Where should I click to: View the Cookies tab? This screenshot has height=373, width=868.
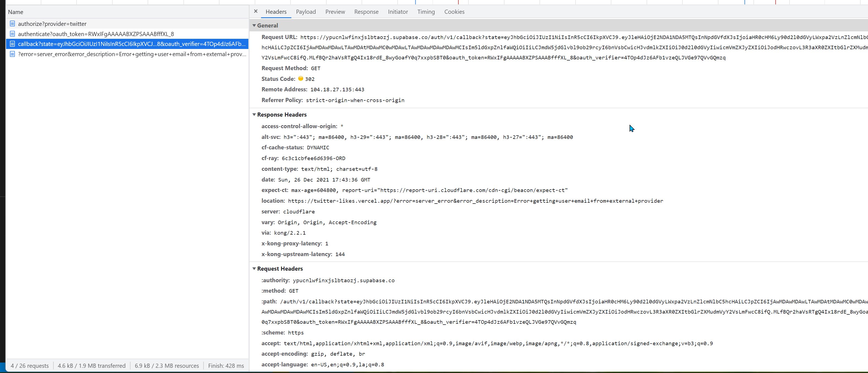454,12
